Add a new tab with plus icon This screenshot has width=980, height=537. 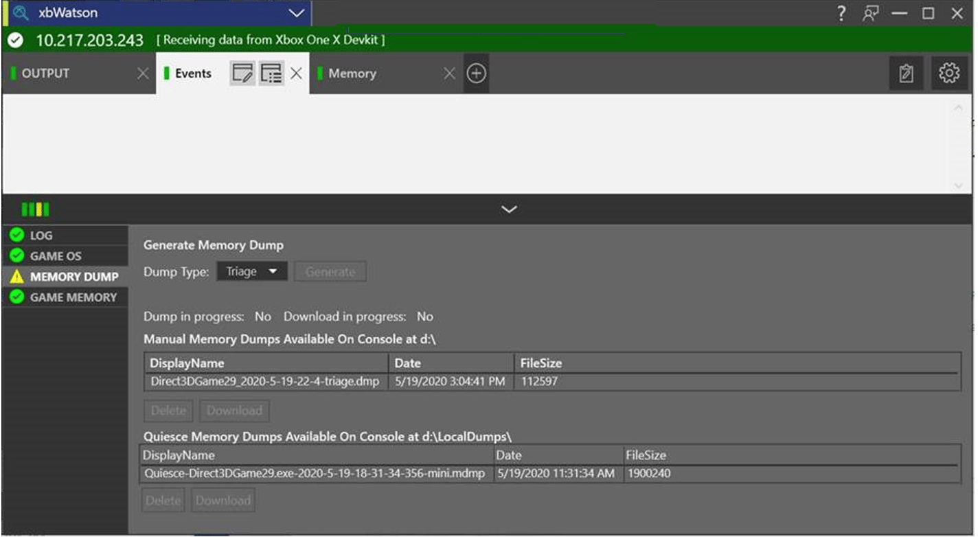tap(476, 73)
